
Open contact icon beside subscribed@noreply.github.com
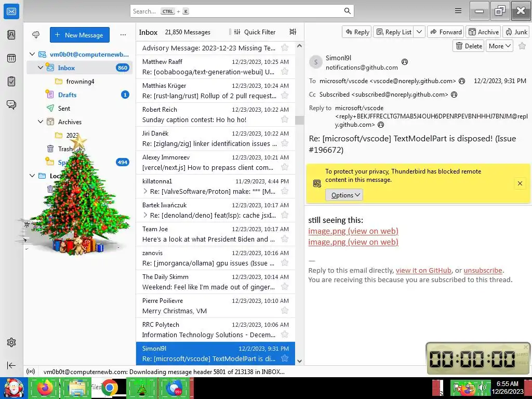coord(454,95)
